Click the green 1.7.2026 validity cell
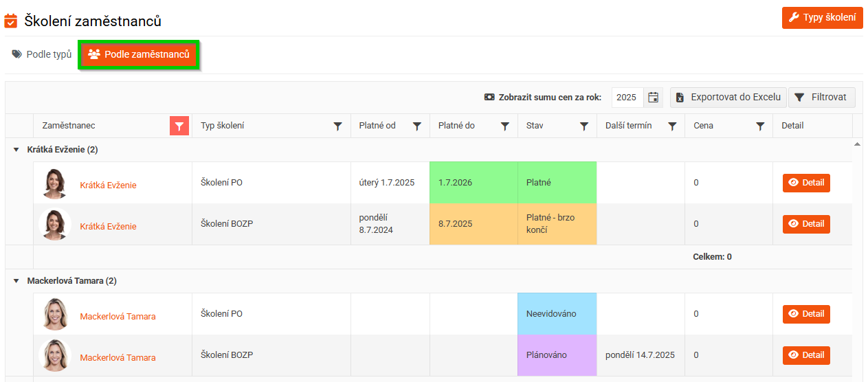Viewport: 868px width, 382px height. [474, 183]
